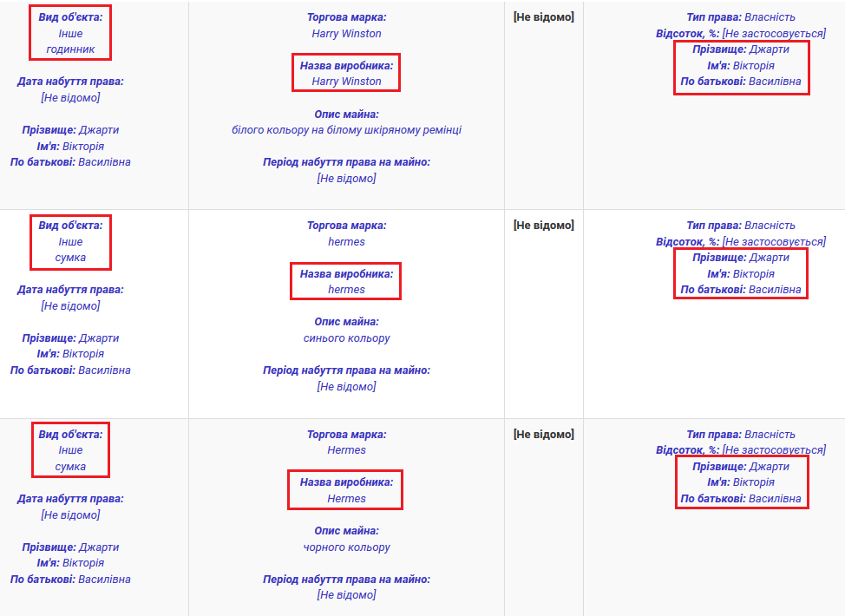Click lowercase 'hermes' under Торгова марка
Image resolution: width=845 pixels, height=616 pixels.
(346, 242)
